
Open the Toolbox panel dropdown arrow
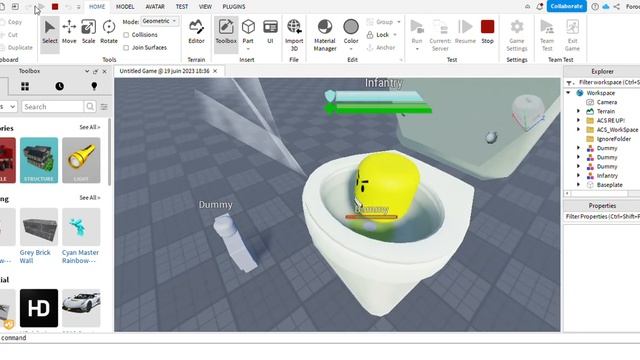87,71
